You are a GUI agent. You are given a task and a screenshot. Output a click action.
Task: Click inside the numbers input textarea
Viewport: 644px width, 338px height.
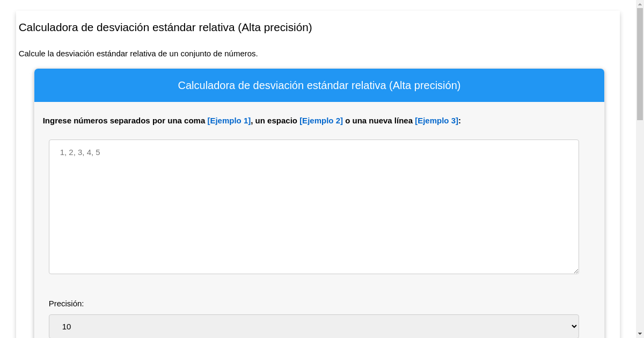point(313,207)
